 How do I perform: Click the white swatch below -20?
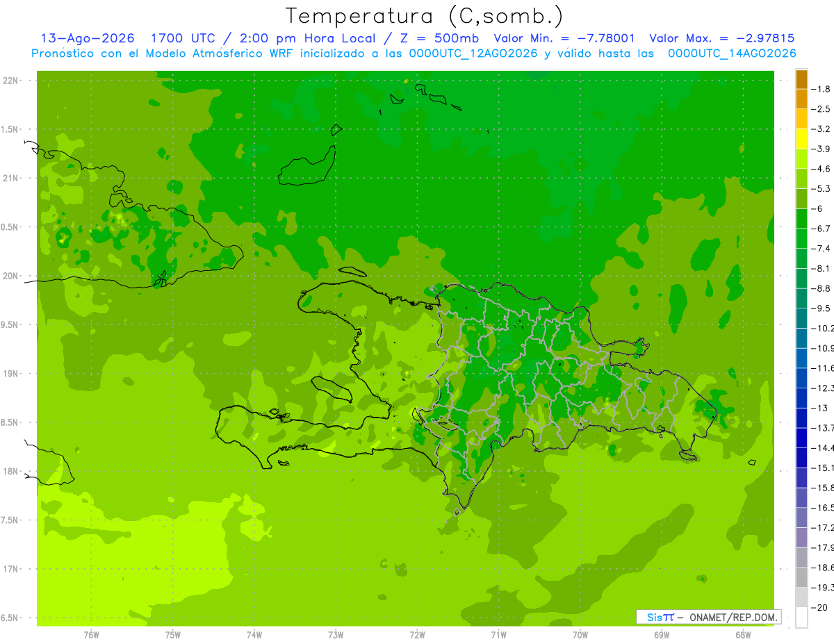coord(801,618)
